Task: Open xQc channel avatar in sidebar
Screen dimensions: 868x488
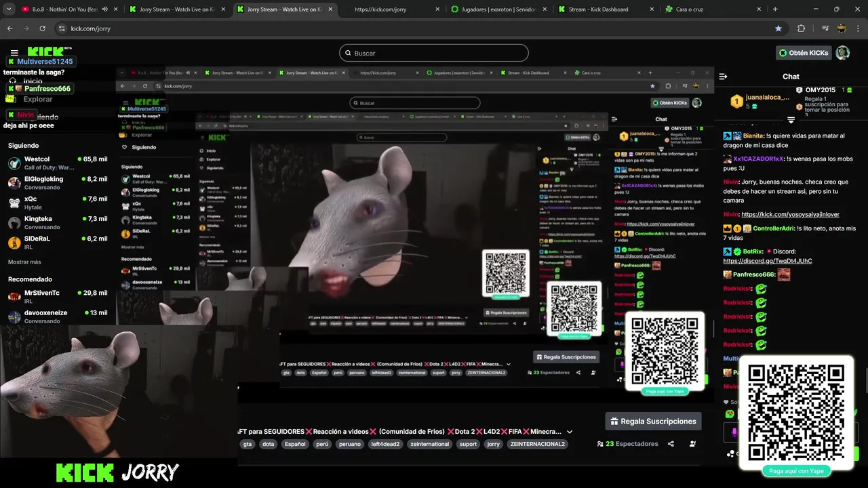Action: [14, 203]
